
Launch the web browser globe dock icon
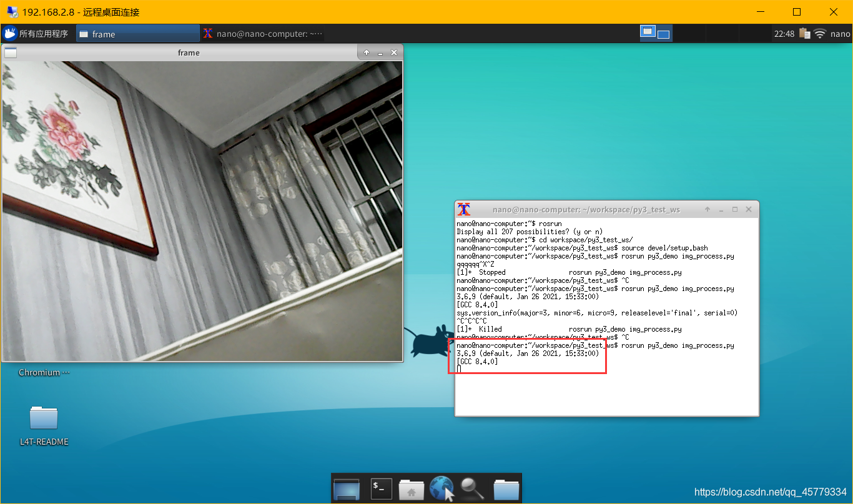[442, 489]
